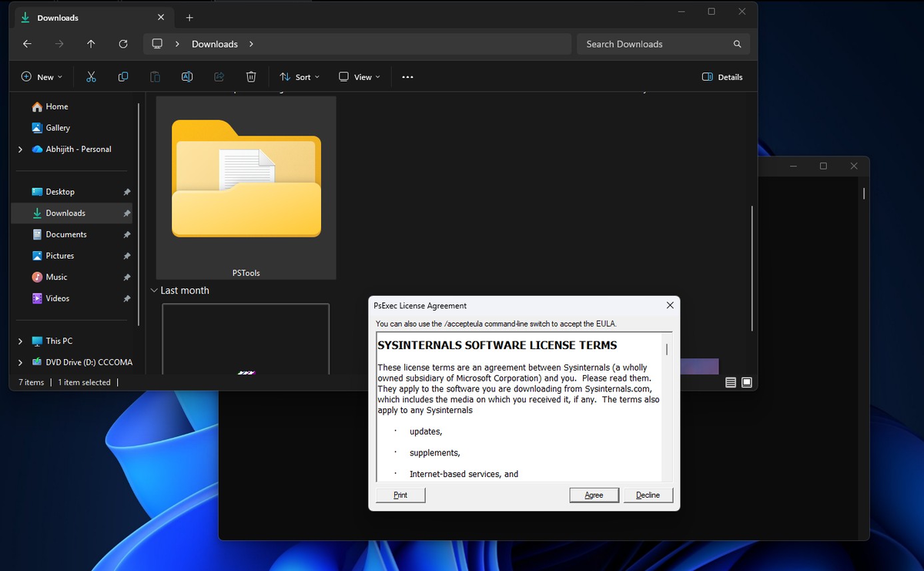Click the Rename icon in Explorer toolbar
Screen dimensions: 924x571
coord(187,77)
